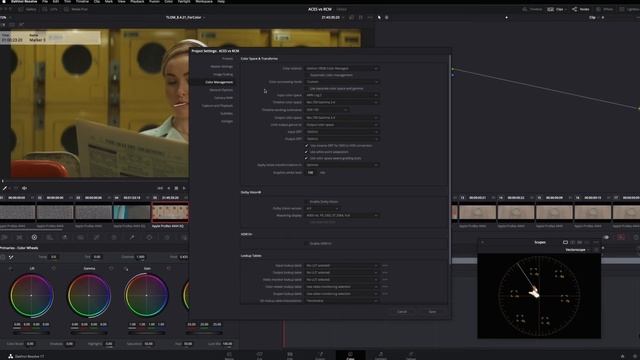Viewport: 640px width, 360px height.
Task: Open the Vectorscope type dropdown
Action: pos(577,249)
